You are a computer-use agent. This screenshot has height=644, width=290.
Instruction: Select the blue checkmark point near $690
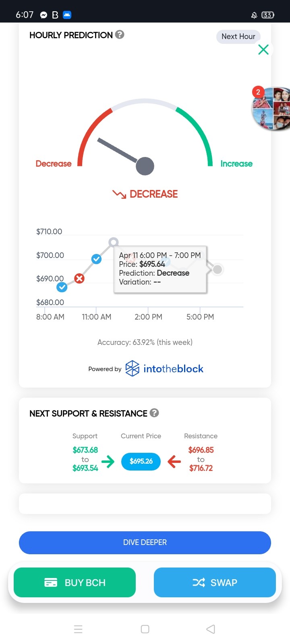click(x=62, y=287)
